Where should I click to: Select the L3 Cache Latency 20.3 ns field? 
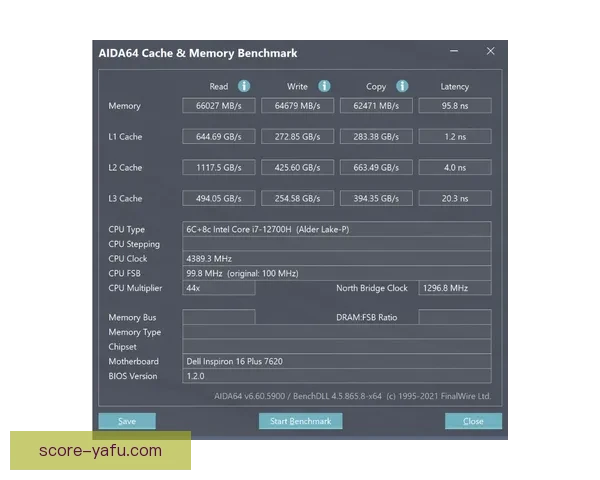455,198
